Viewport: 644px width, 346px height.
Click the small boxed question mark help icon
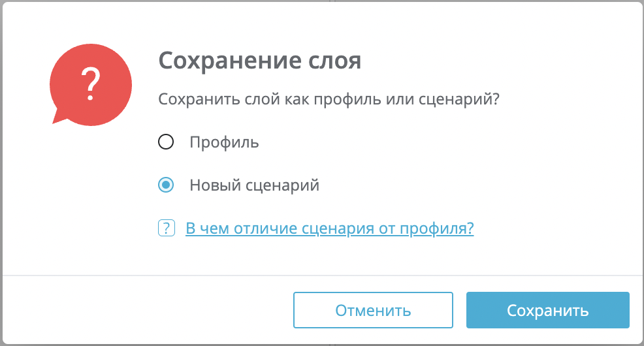pos(167,228)
